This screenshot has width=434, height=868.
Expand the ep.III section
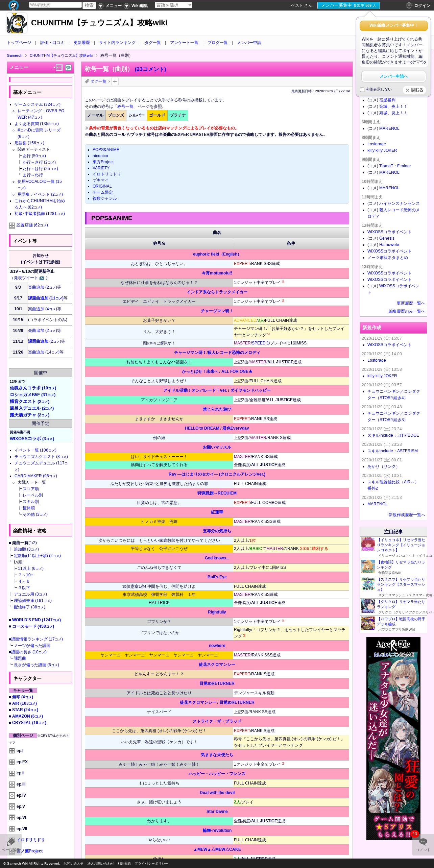12,785
